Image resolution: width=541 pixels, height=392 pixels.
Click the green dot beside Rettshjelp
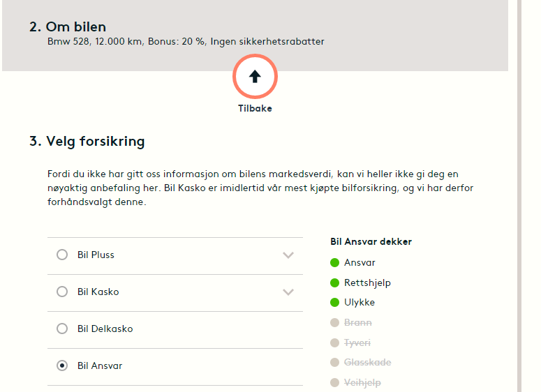[x=334, y=282]
